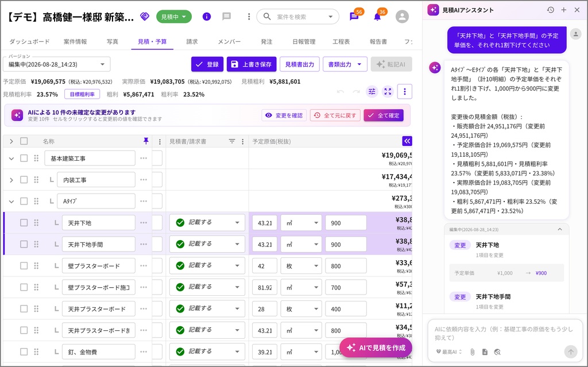This screenshot has height=367, width=588.
Task: Check the 天井下地手間 row checkbox
Action: [x=24, y=244]
